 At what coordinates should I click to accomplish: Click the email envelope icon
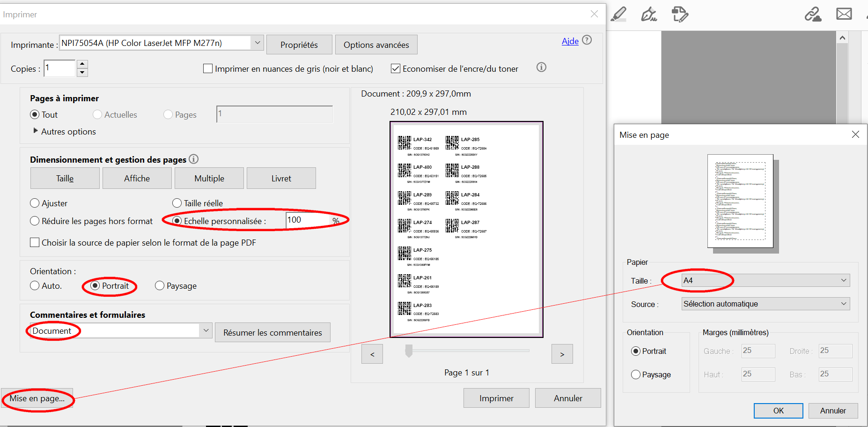point(844,14)
